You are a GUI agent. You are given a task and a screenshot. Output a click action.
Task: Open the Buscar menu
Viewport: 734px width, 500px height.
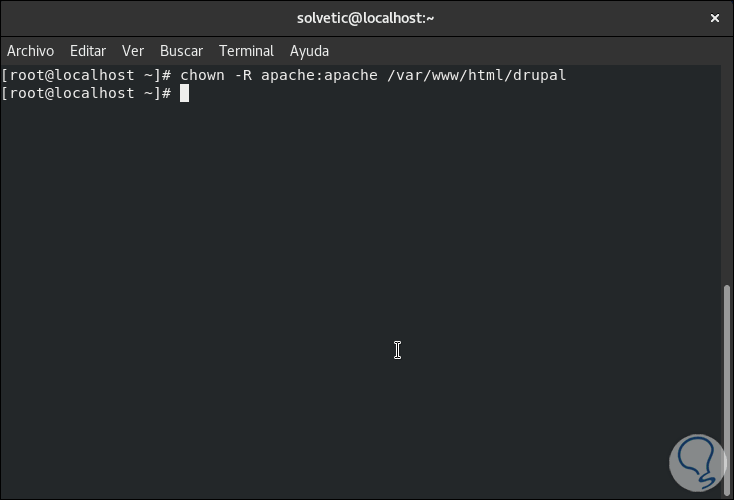pos(181,51)
